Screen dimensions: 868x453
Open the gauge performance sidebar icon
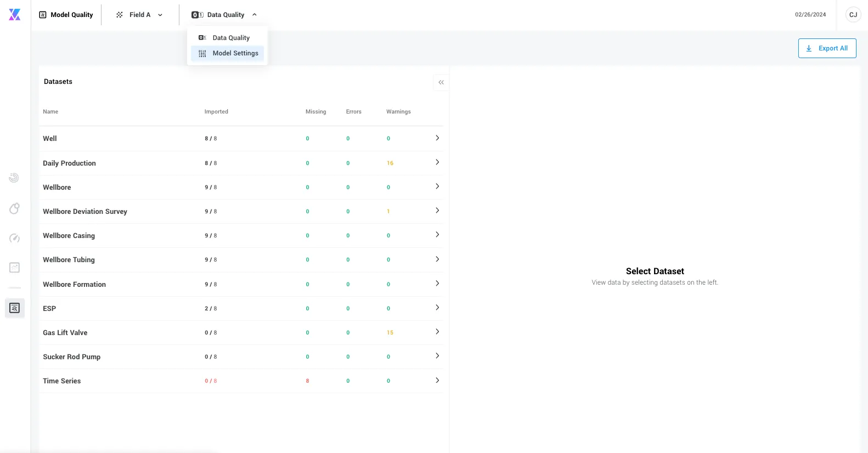tap(14, 238)
